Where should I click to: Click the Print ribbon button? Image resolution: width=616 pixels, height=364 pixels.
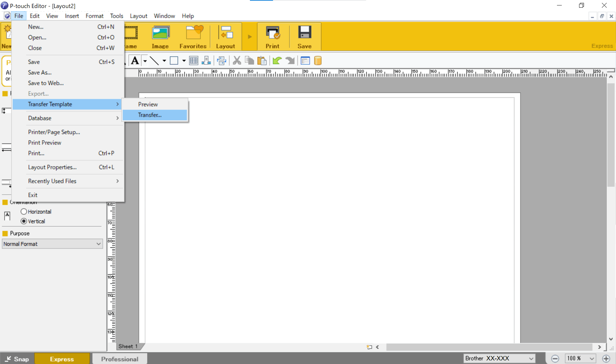[x=272, y=37]
